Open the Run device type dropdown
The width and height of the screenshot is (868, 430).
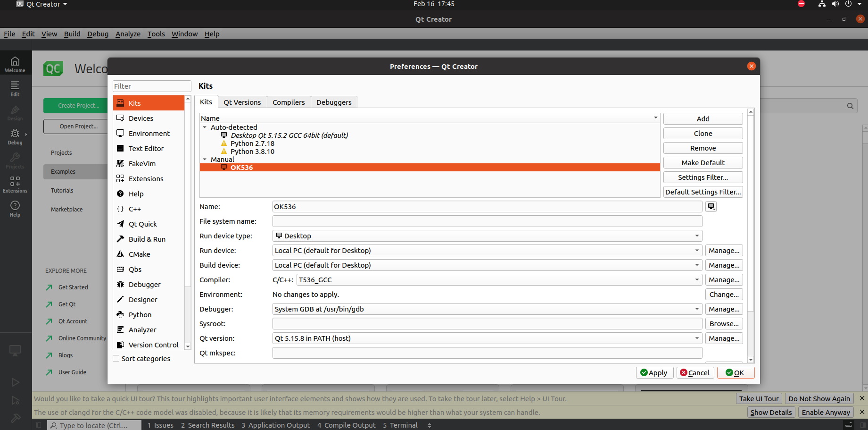click(487, 236)
